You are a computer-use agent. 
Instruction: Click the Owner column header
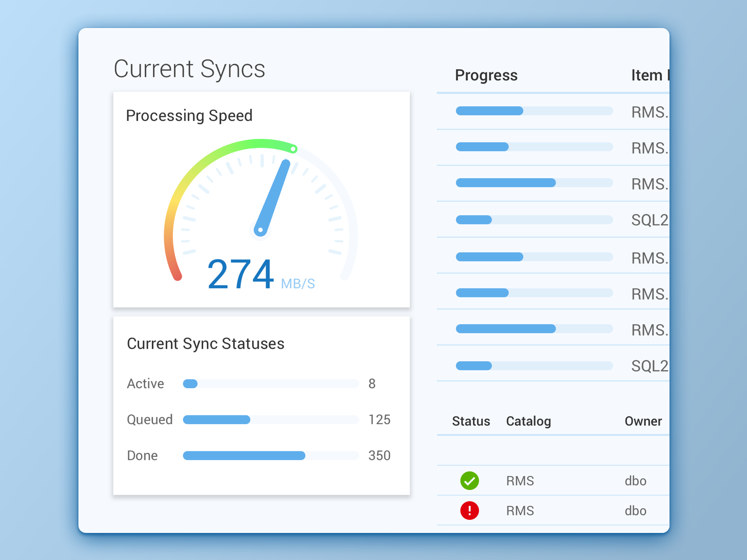coord(643,421)
